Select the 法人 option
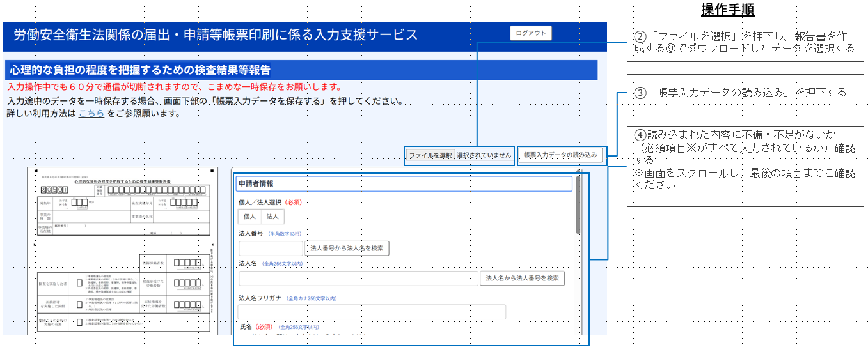The height and width of the screenshot is (352, 868). coord(272,217)
